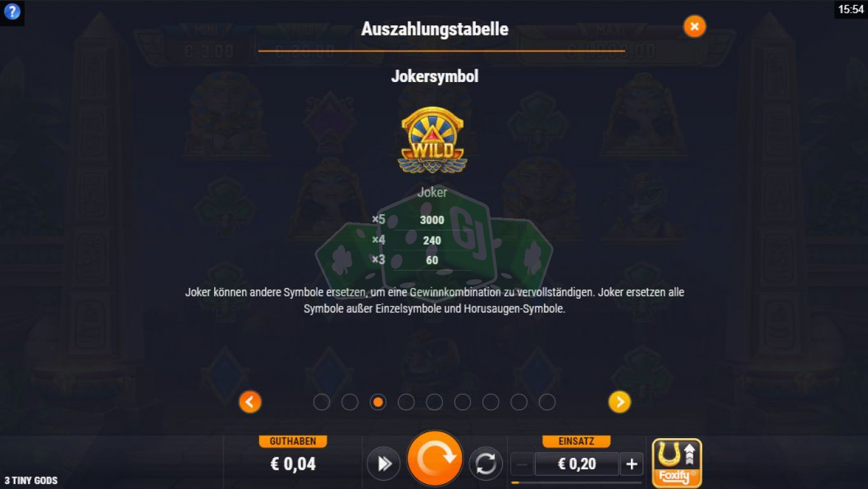The image size is (868, 489).
Task: Advance to the next paytable page
Action: pyautogui.click(x=620, y=402)
